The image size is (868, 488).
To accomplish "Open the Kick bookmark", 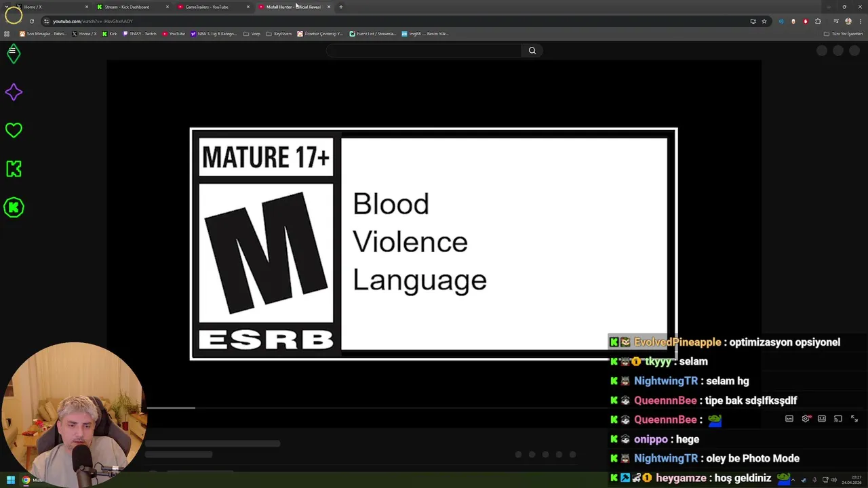I will (x=110, y=33).
